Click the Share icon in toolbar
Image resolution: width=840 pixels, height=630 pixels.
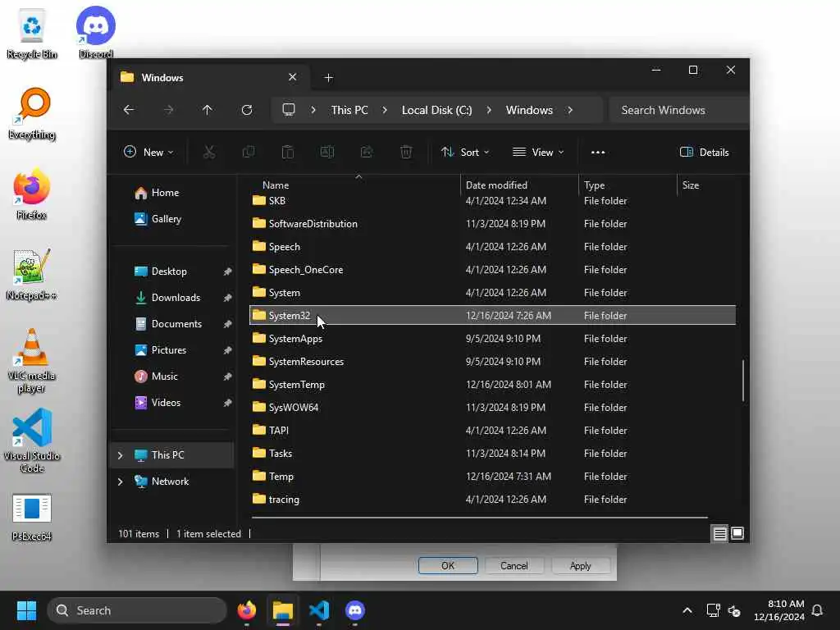367,152
